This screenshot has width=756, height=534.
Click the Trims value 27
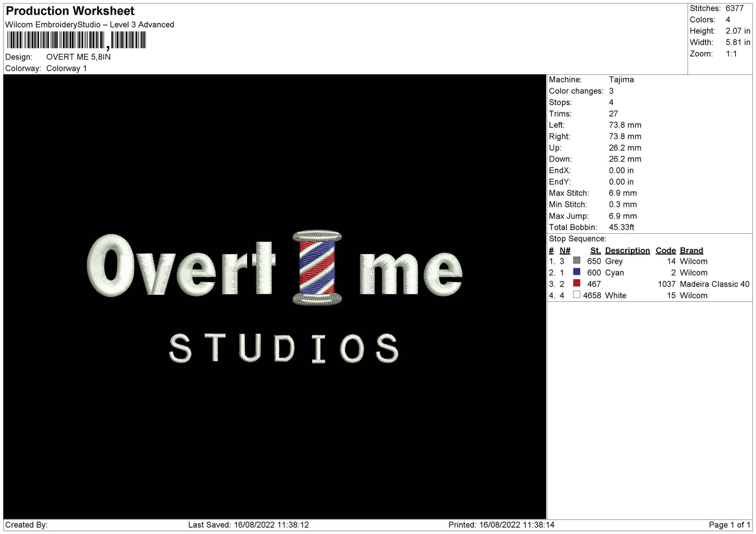click(x=613, y=114)
